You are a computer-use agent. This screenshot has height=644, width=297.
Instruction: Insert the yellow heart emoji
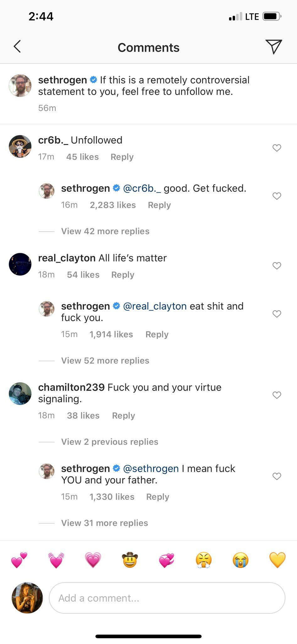(278, 560)
